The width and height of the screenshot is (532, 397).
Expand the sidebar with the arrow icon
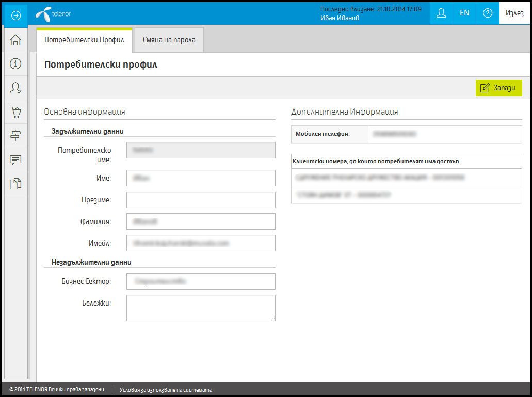15,15
